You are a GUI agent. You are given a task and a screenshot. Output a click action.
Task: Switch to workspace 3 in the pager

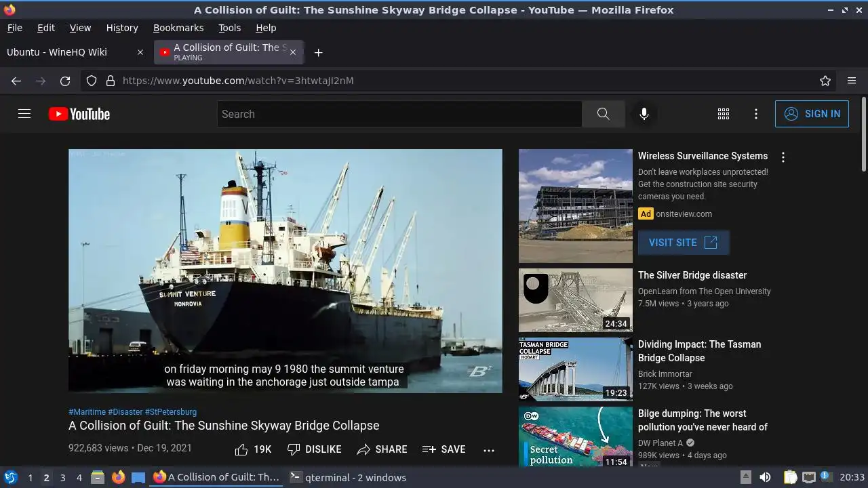coord(62,478)
